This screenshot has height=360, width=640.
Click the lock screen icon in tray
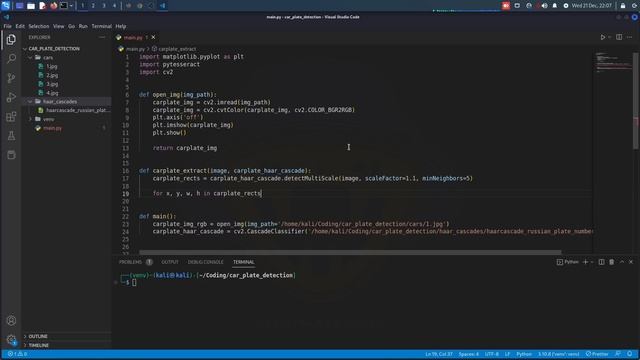point(623,6)
